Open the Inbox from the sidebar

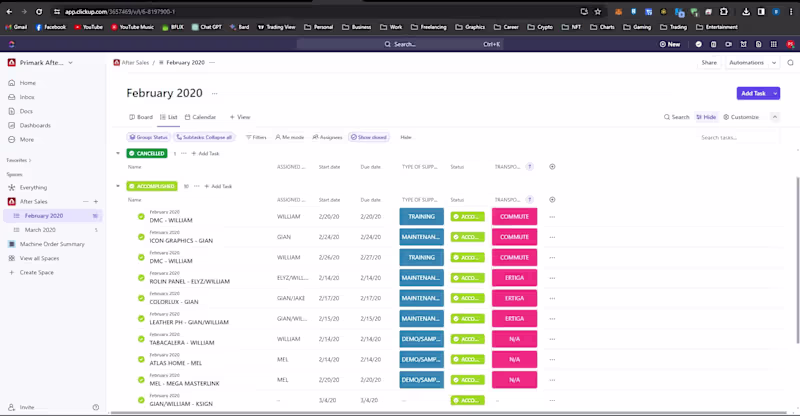point(27,97)
